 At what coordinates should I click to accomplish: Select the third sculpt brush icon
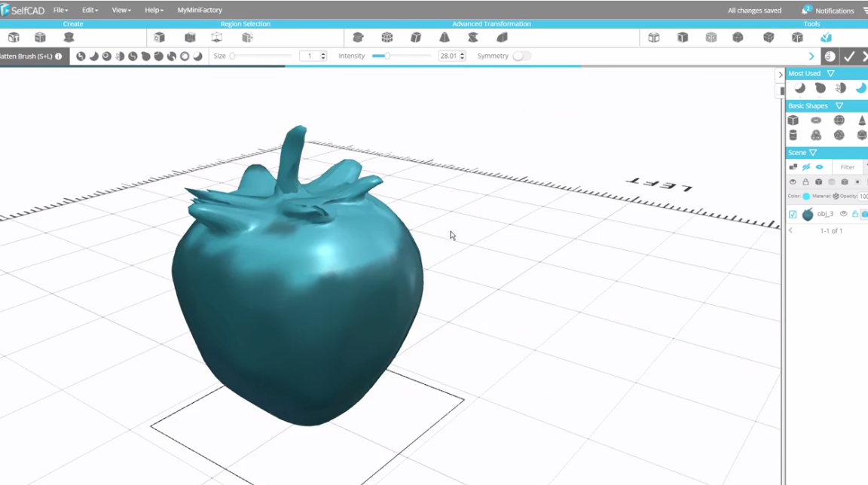[107, 56]
